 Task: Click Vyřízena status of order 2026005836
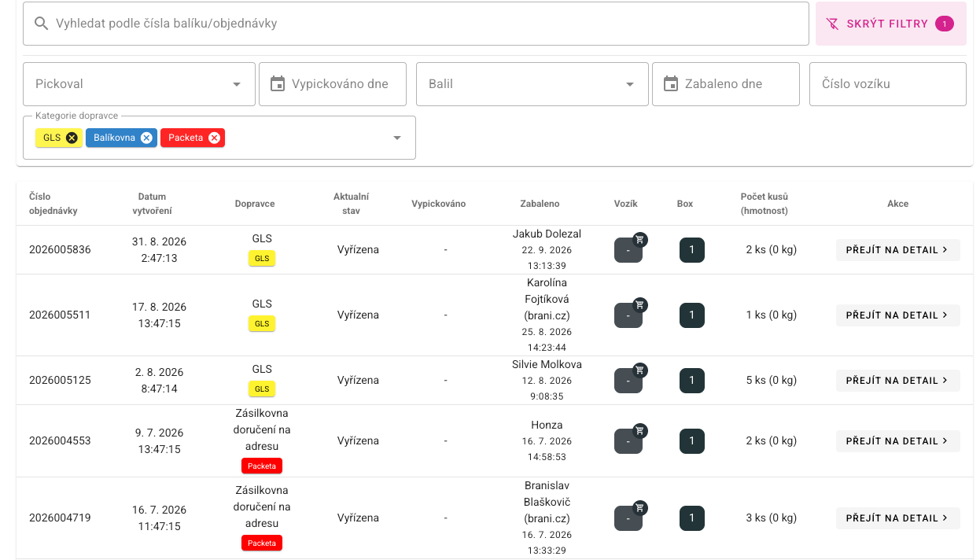[x=358, y=250]
